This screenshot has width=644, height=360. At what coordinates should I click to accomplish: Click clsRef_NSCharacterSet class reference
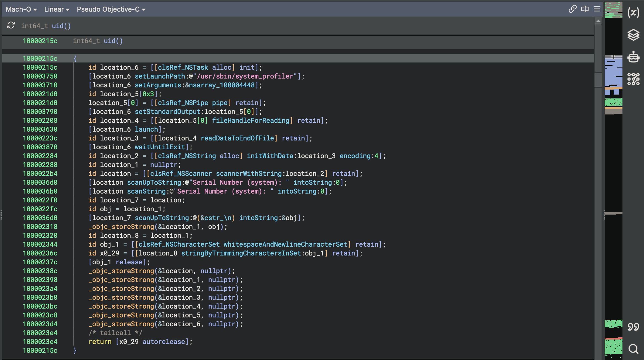[179, 244]
